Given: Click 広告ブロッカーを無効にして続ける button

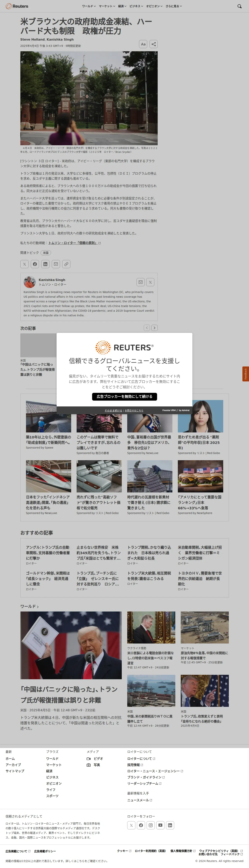Looking at the screenshot, I should (x=124, y=397).
